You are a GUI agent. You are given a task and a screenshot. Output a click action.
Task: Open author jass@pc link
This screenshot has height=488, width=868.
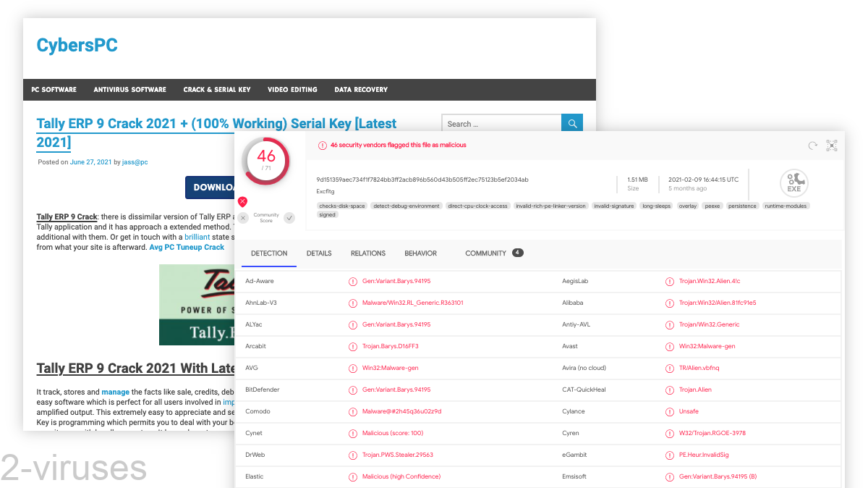(135, 162)
